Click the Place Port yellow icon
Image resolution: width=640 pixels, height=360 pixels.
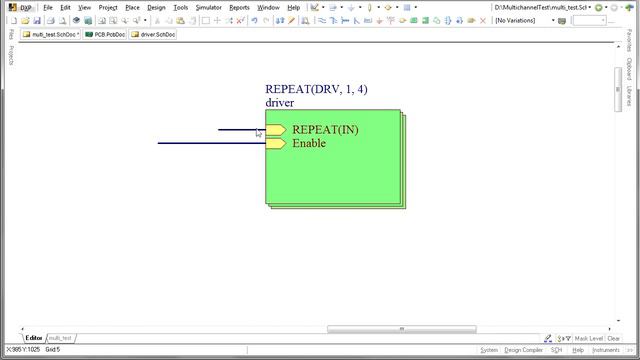click(471, 20)
